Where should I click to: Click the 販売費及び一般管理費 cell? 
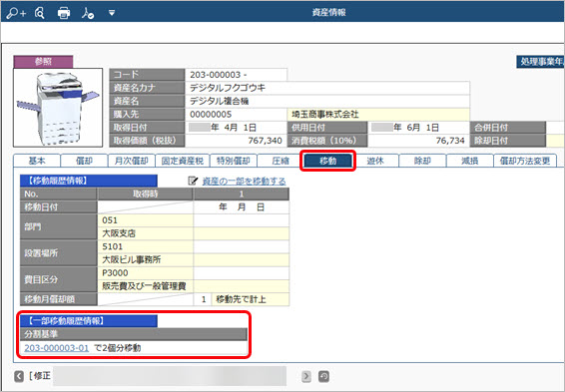[145, 286]
